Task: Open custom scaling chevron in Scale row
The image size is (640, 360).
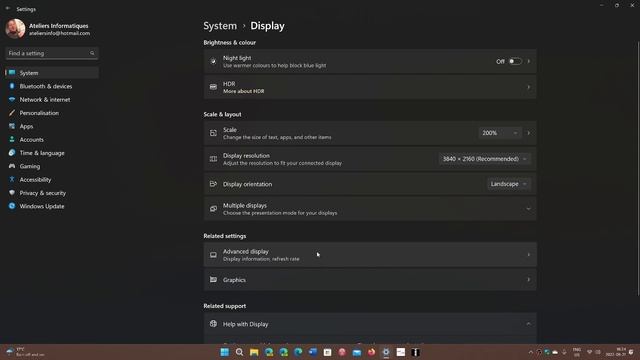Action: (x=529, y=133)
